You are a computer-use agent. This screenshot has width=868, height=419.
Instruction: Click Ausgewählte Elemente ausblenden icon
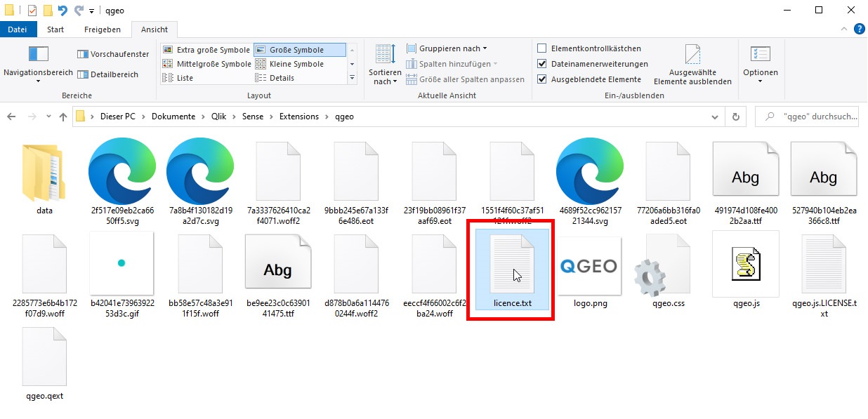(692, 55)
